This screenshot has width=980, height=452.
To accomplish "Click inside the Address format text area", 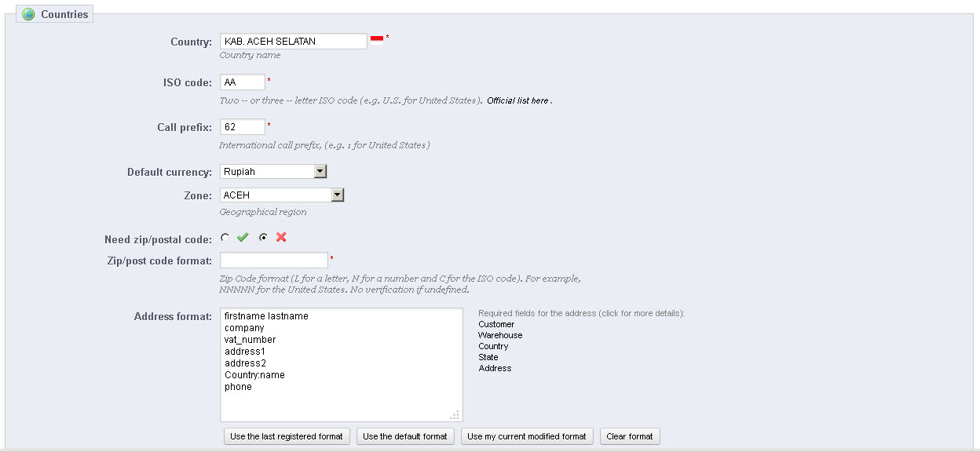I will click(x=342, y=365).
